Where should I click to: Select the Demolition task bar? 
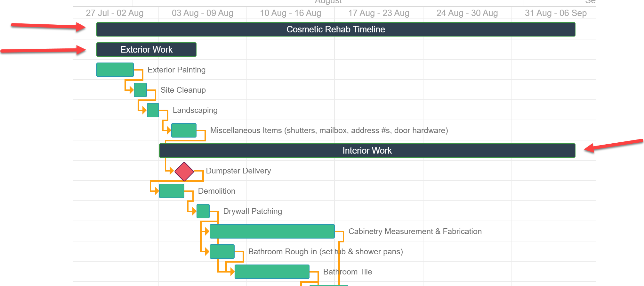point(172,191)
